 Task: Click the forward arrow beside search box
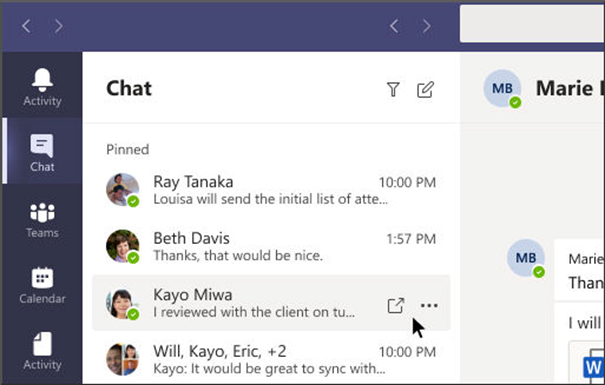pyautogui.click(x=426, y=26)
